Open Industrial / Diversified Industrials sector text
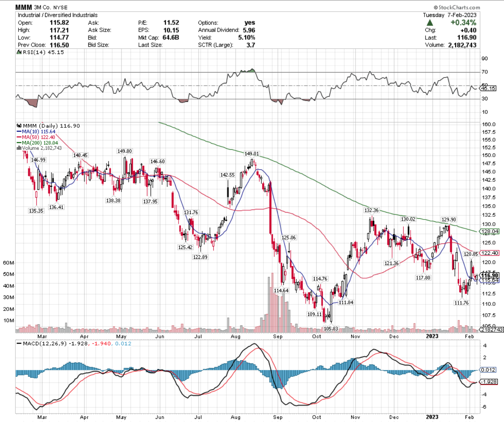Viewport: 504px width, 422px height. coord(58,15)
